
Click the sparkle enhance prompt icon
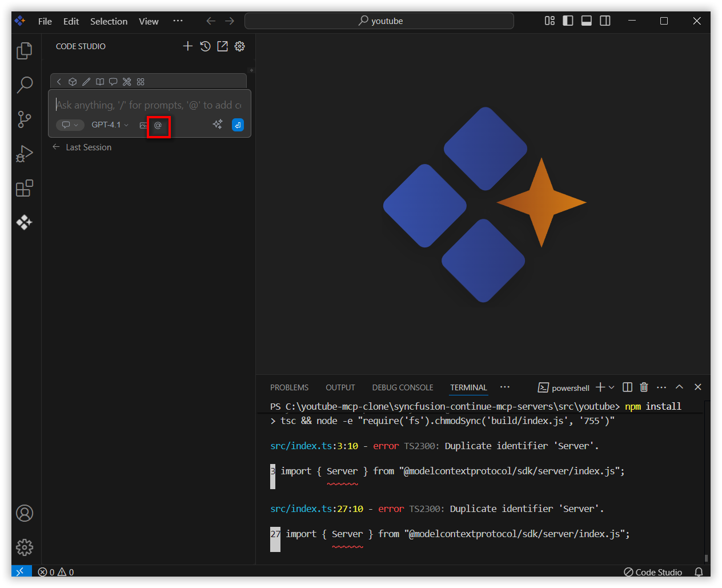pyautogui.click(x=218, y=125)
